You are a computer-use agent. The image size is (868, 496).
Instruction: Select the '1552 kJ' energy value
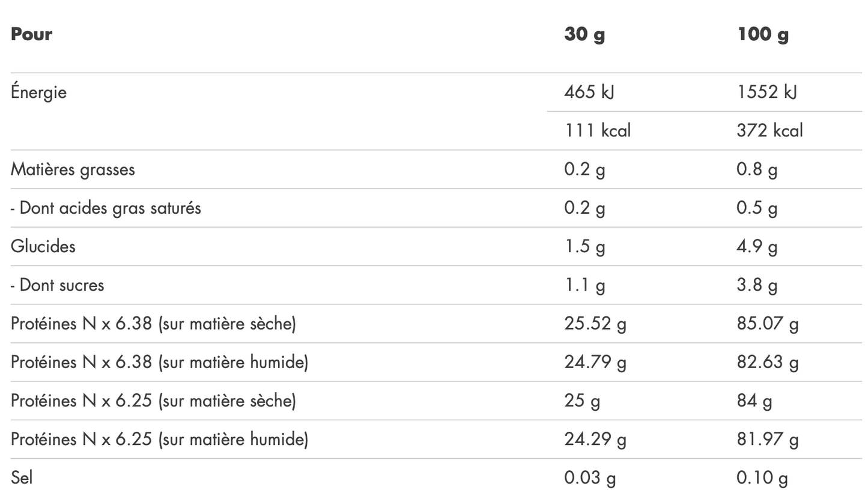[x=766, y=92]
